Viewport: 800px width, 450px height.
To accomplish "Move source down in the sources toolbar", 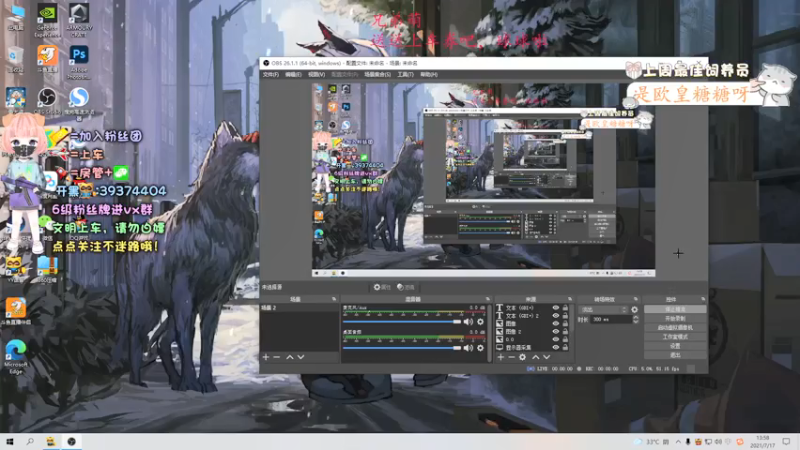I will pyautogui.click(x=546, y=357).
